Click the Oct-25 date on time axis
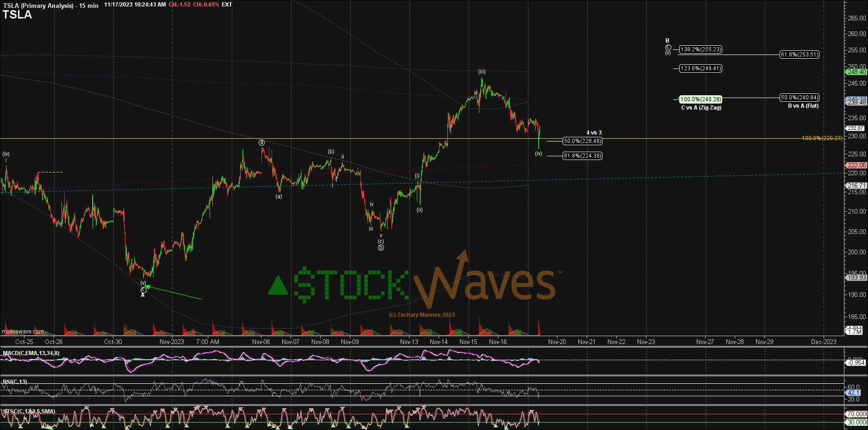The width and height of the screenshot is (868, 430). point(24,342)
